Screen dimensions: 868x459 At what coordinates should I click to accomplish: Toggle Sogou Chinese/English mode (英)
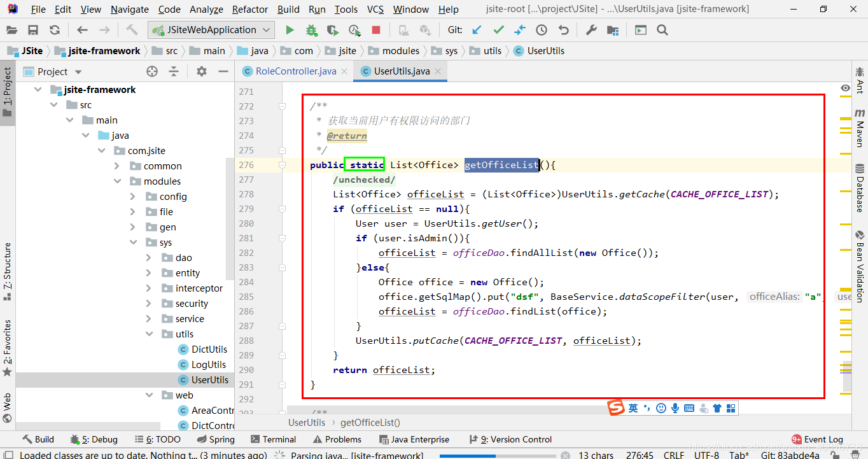[x=633, y=408]
